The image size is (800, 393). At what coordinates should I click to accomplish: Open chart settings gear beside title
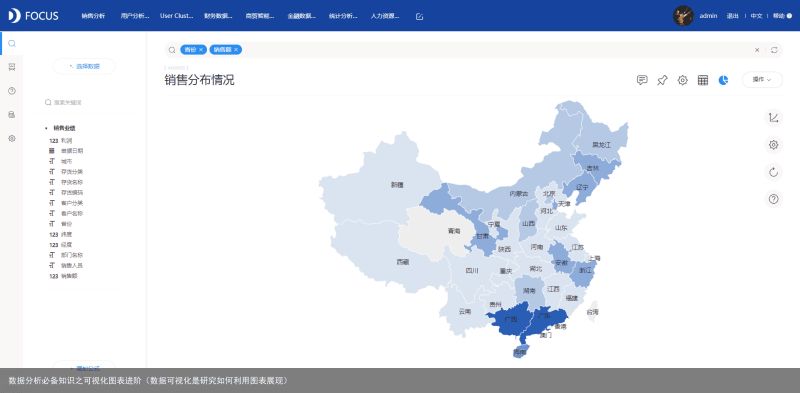[683, 80]
